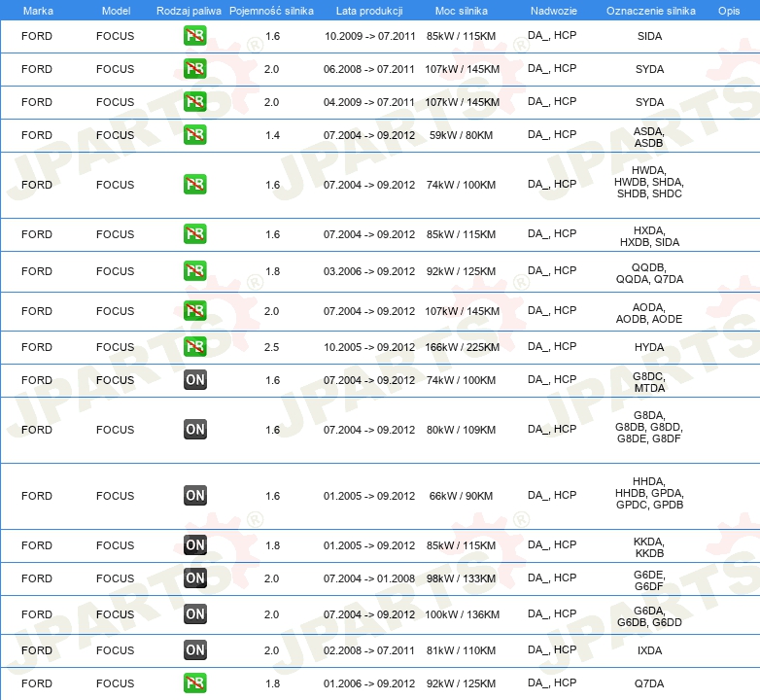The height and width of the screenshot is (700, 760).
Task: Select the engine code SIDA in the first row
Action: point(649,36)
